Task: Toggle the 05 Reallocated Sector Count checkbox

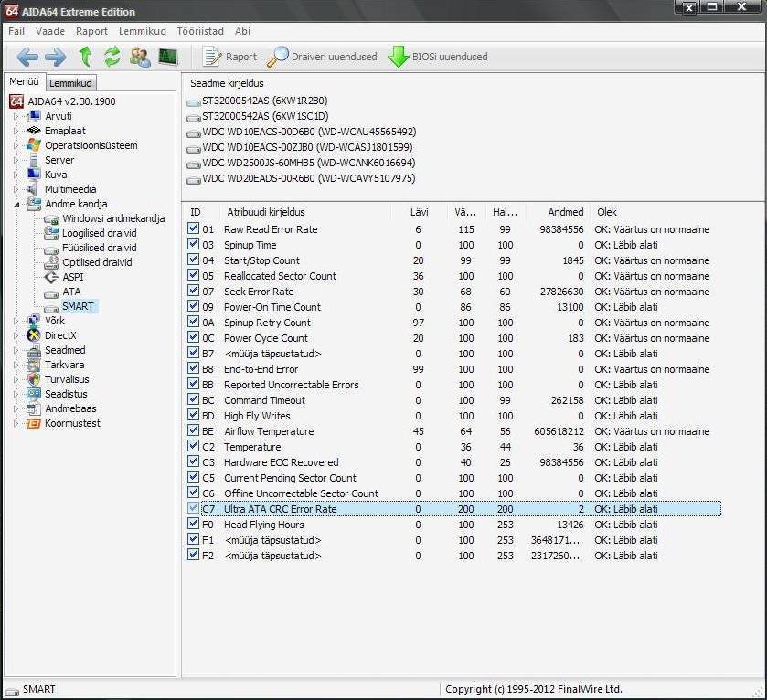Action: point(193,275)
